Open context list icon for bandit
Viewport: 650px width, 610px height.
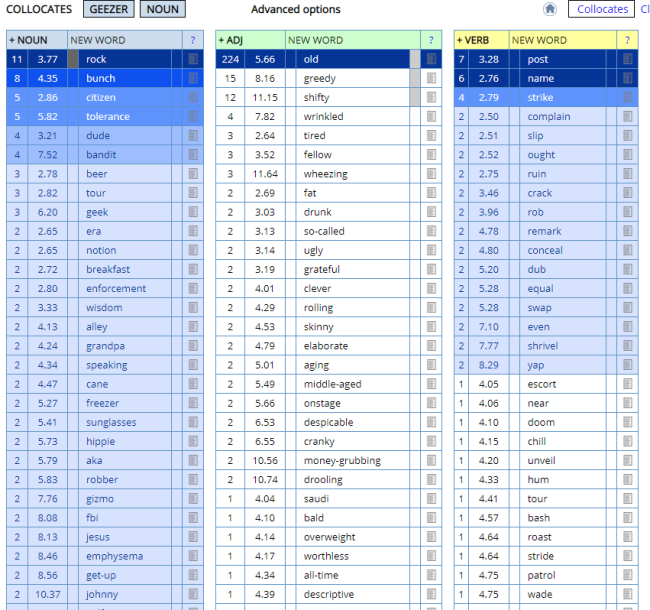click(x=193, y=155)
